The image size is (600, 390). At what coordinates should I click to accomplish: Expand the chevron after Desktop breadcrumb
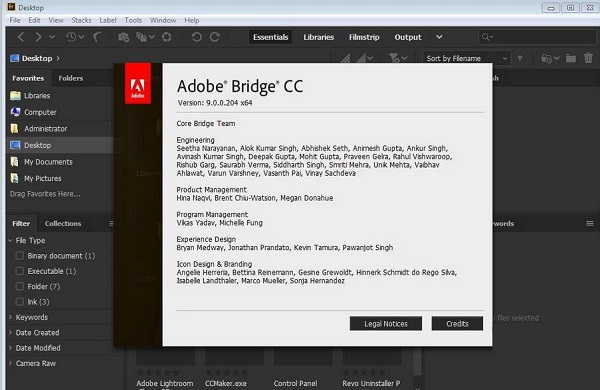58,58
